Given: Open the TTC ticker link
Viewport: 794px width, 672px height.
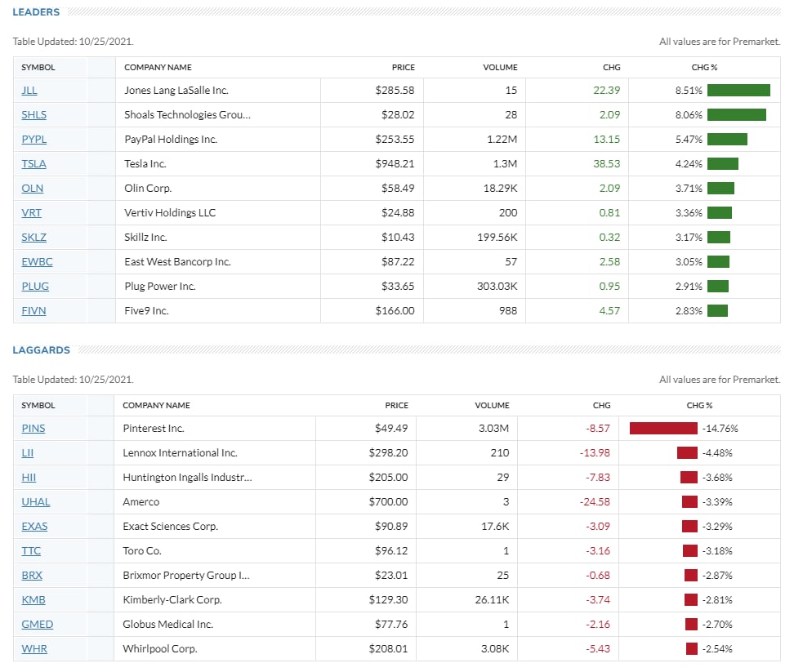Looking at the screenshot, I should [x=31, y=551].
